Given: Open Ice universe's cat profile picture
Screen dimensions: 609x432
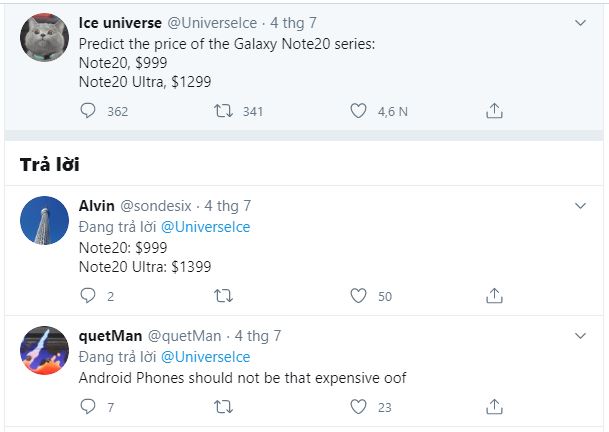Looking at the screenshot, I should (x=44, y=38).
